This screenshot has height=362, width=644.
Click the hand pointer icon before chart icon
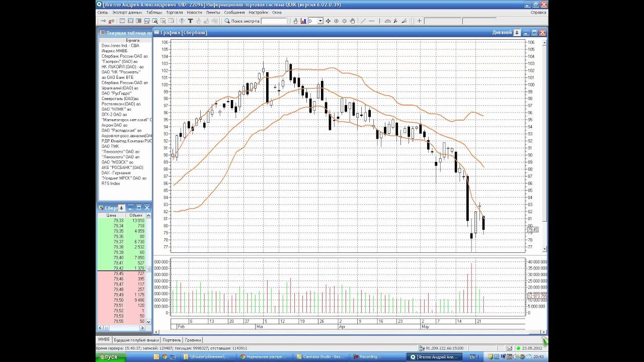tap(295, 21)
